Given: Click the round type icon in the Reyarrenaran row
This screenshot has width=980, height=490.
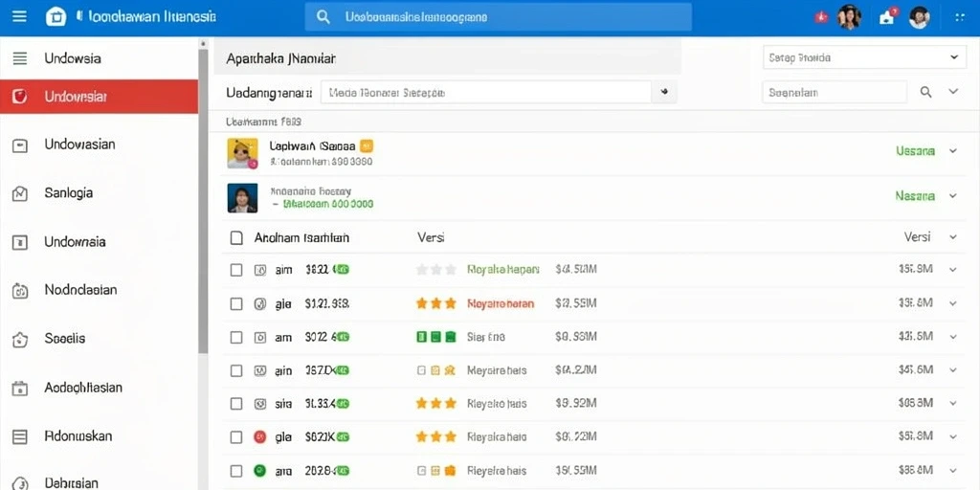Looking at the screenshot, I should pyautogui.click(x=260, y=303).
